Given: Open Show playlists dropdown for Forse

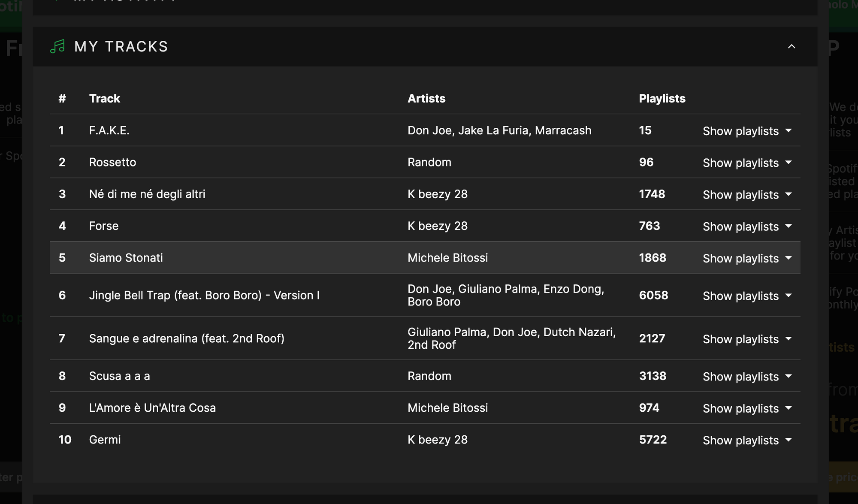Looking at the screenshot, I should tap(747, 226).
